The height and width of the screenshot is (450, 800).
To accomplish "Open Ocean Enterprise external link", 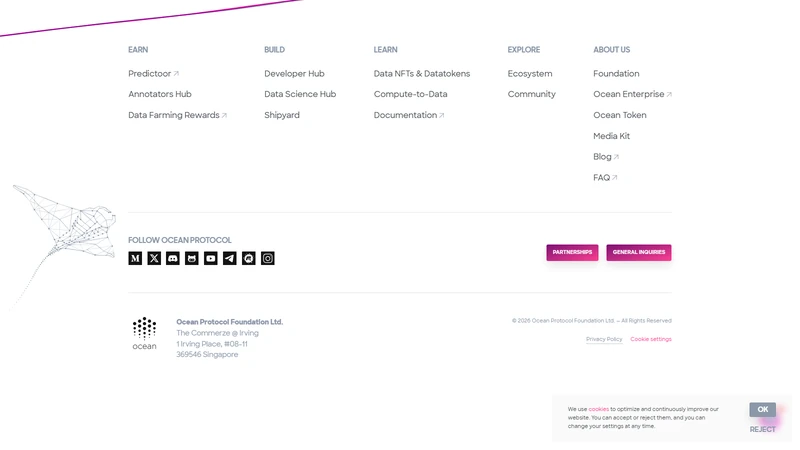I will tap(633, 94).
